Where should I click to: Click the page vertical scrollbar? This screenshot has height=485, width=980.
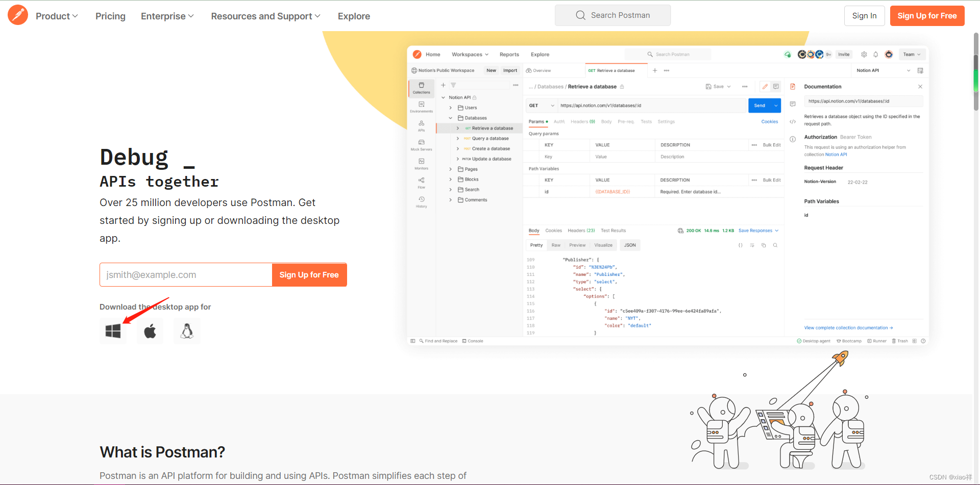[976, 71]
